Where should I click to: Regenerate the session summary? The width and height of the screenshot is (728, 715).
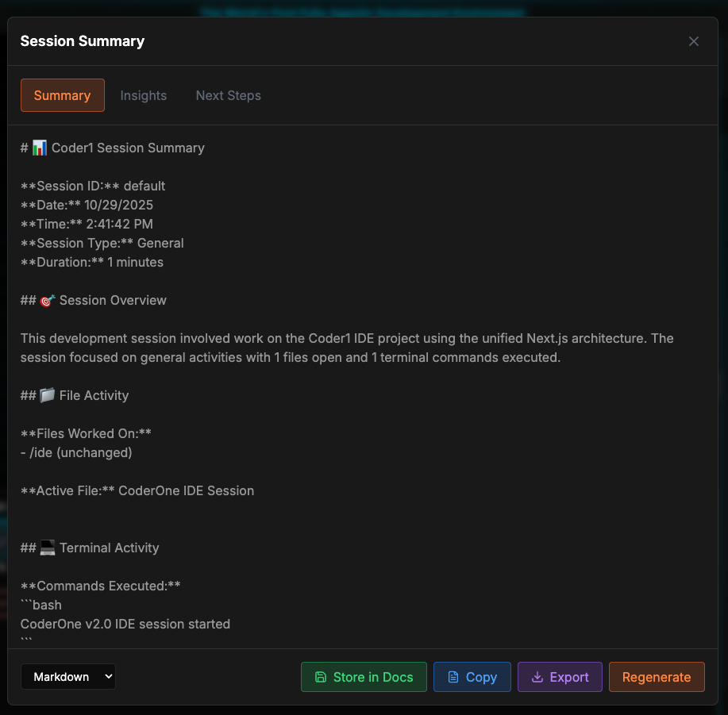(657, 677)
